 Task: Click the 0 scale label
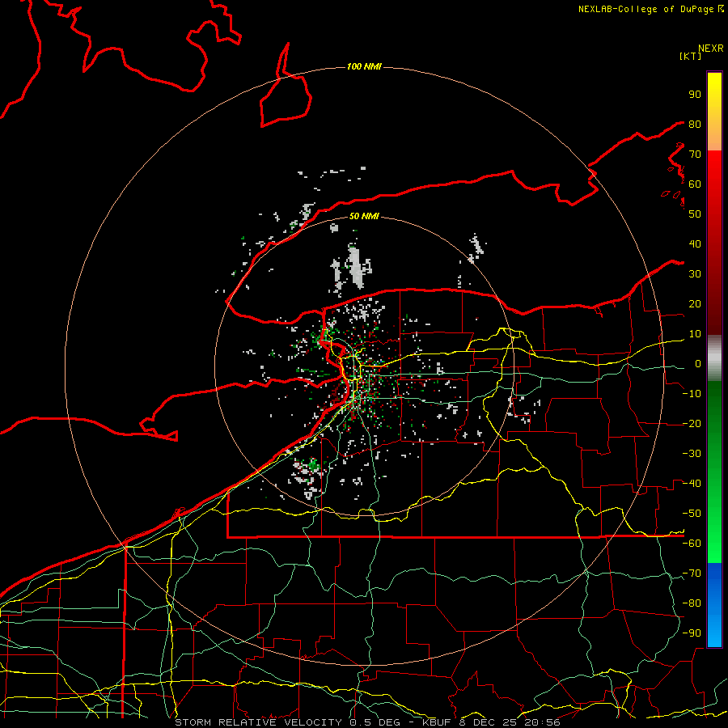[x=698, y=364]
